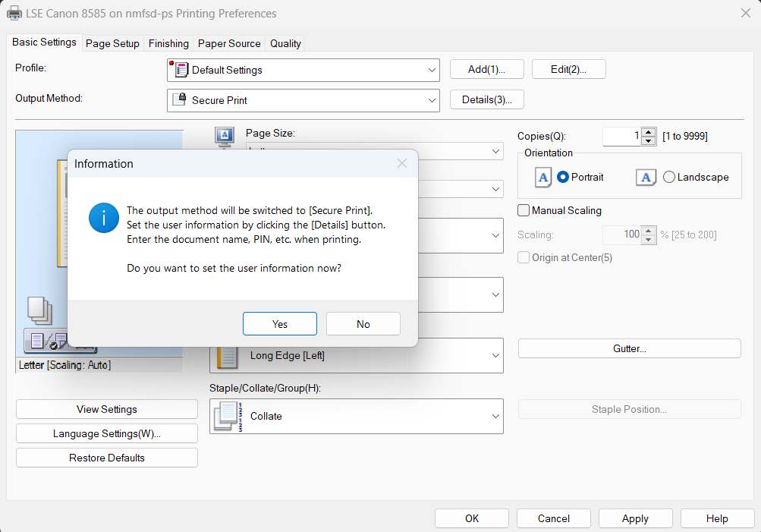Click the Secure Print lock icon
Image resolution: width=761 pixels, height=532 pixels.
180,99
